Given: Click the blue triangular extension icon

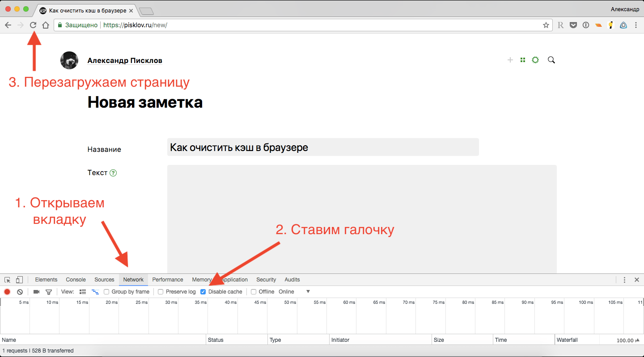Looking at the screenshot, I should pyautogui.click(x=623, y=25).
